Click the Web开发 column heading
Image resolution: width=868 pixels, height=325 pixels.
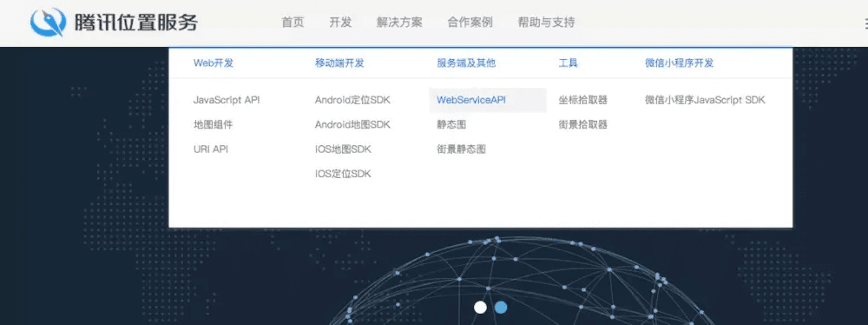tap(214, 63)
